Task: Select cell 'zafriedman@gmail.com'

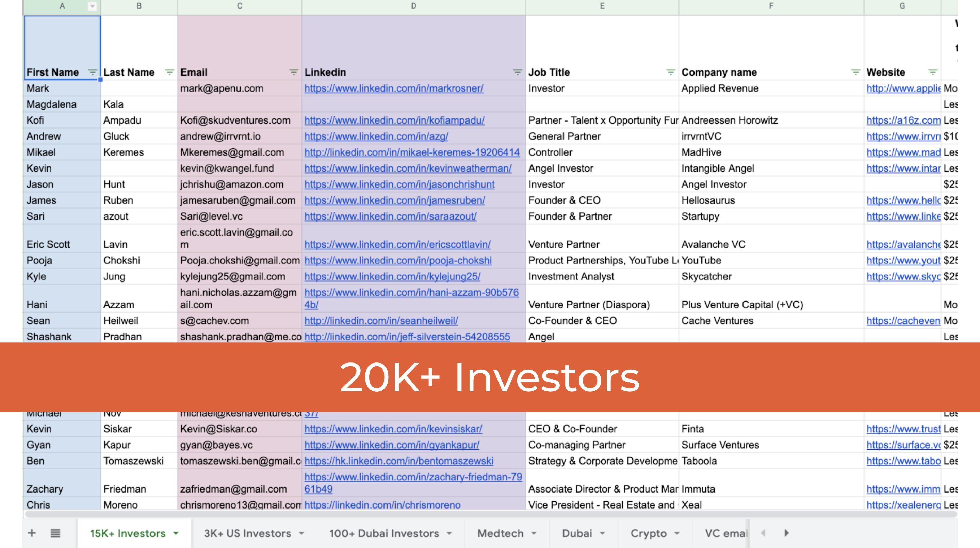Action: (240, 483)
